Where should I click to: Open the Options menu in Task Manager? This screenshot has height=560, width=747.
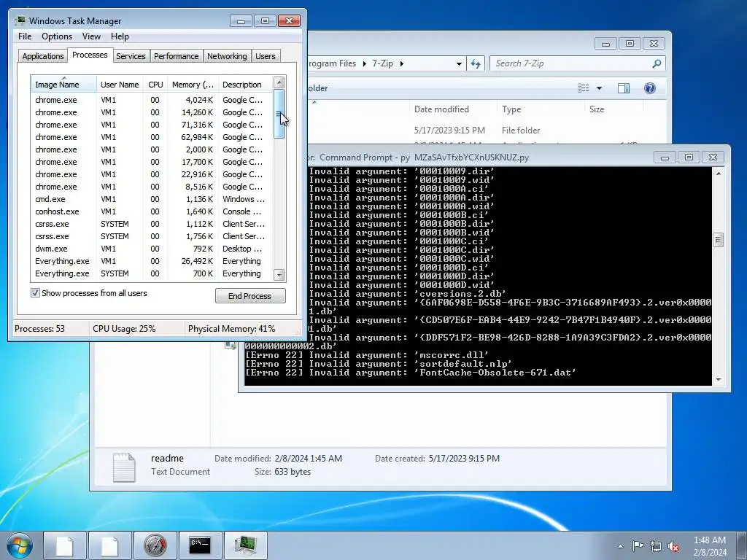pos(57,36)
